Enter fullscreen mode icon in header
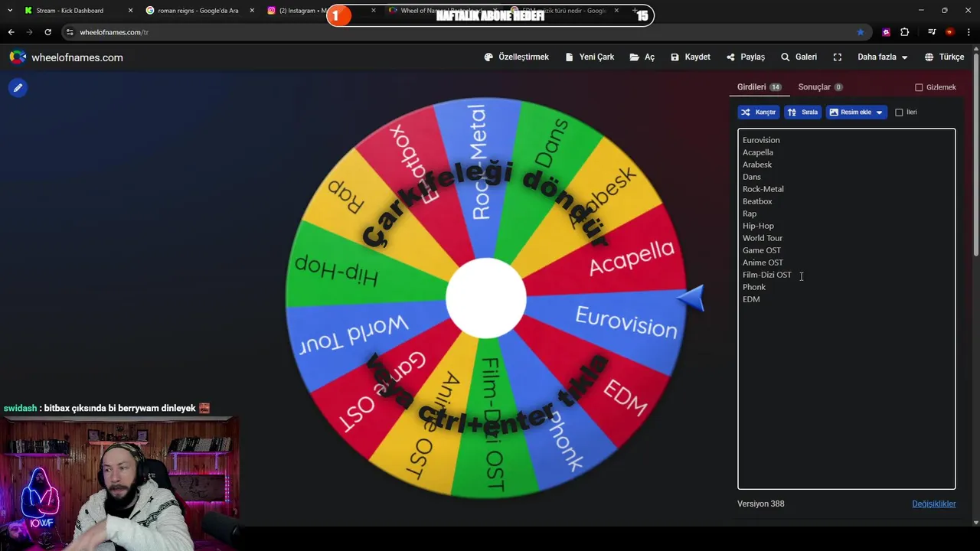 point(838,57)
